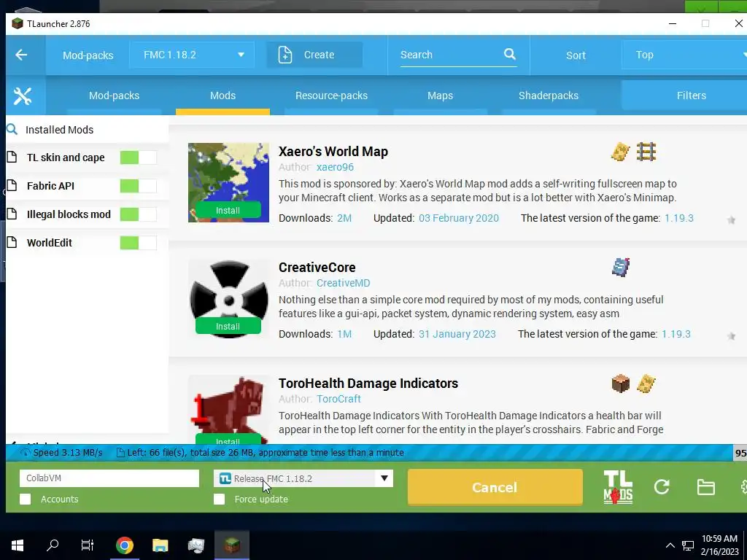The height and width of the screenshot is (560, 747).
Task: Open the Top sort order dropdown
Action: coord(684,55)
